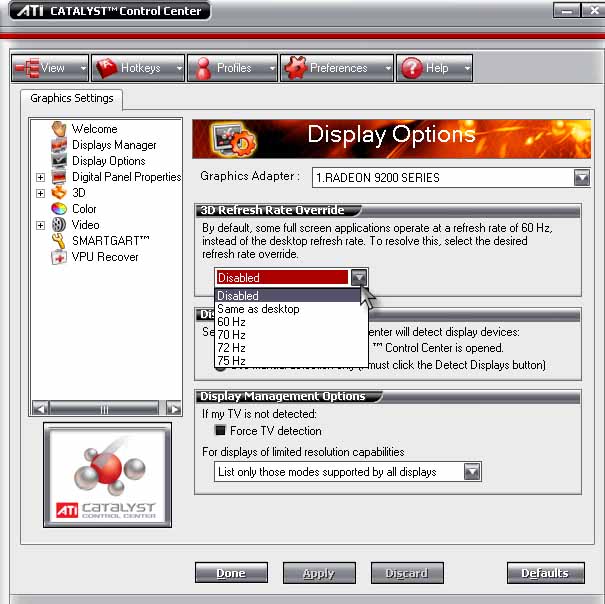The width and height of the screenshot is (605, 604).
Task: Click the VPU Recover icon
Action: click(59, 257)
